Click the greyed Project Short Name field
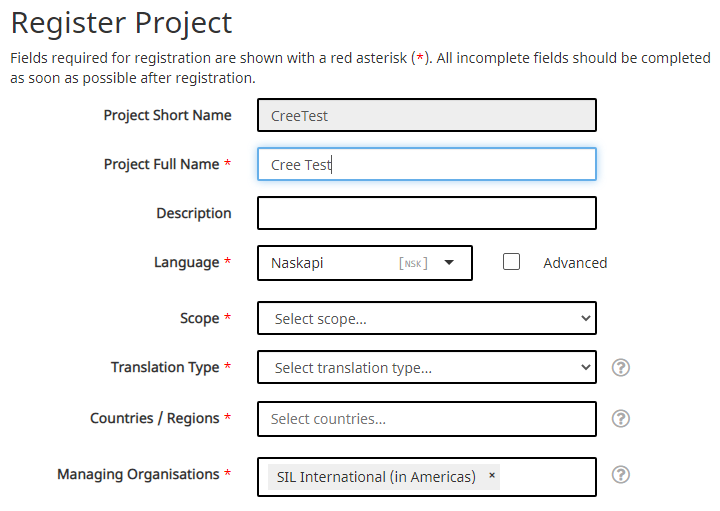Viewport: 720px width, 511px height. pos(427,116)
